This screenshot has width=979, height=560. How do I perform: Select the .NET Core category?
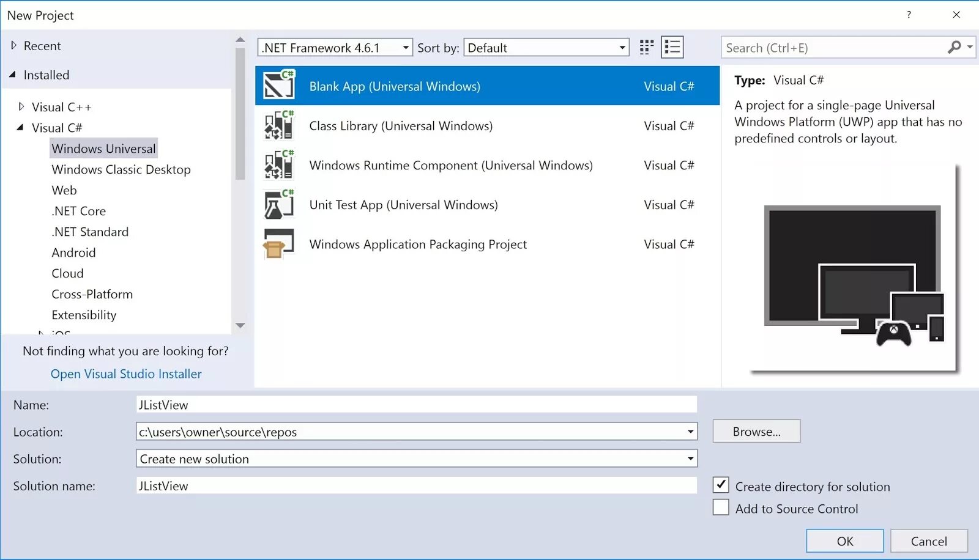(x=79, y=211)
